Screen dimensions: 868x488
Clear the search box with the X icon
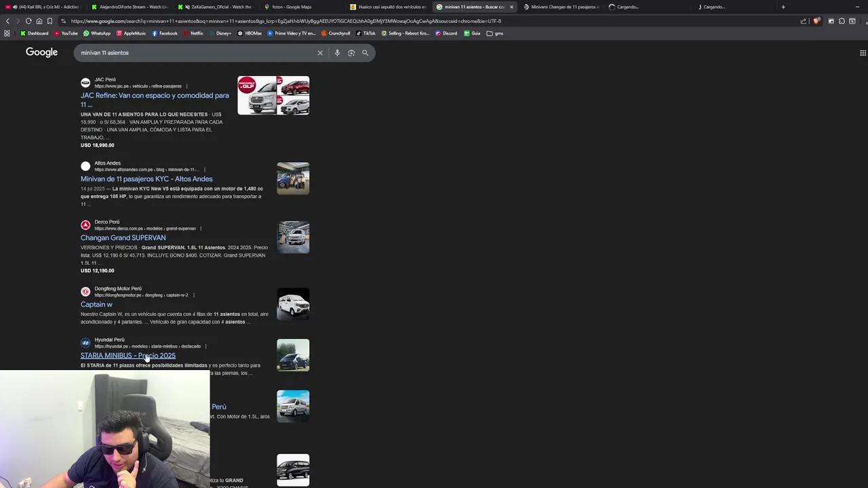(x=320, y=53)
